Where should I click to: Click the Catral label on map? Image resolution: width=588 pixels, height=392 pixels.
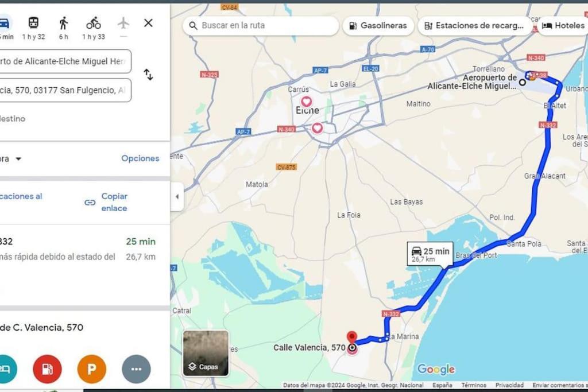[182, 311]
